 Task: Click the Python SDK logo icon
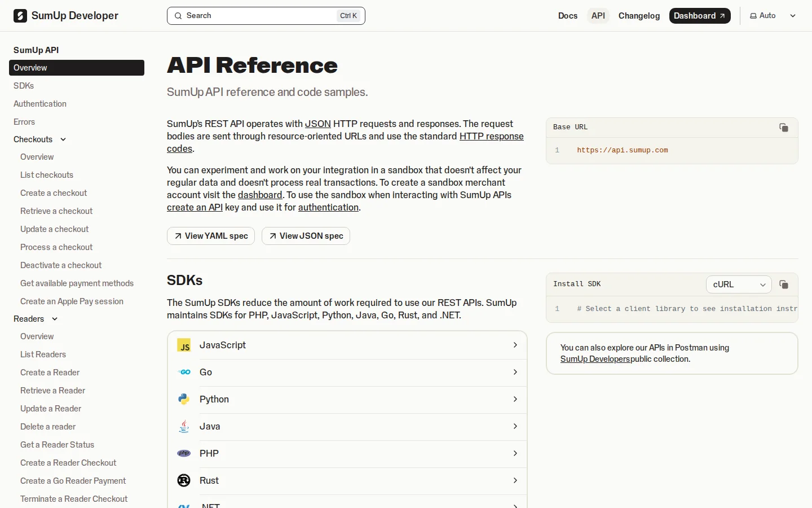[x=184, y=400]
